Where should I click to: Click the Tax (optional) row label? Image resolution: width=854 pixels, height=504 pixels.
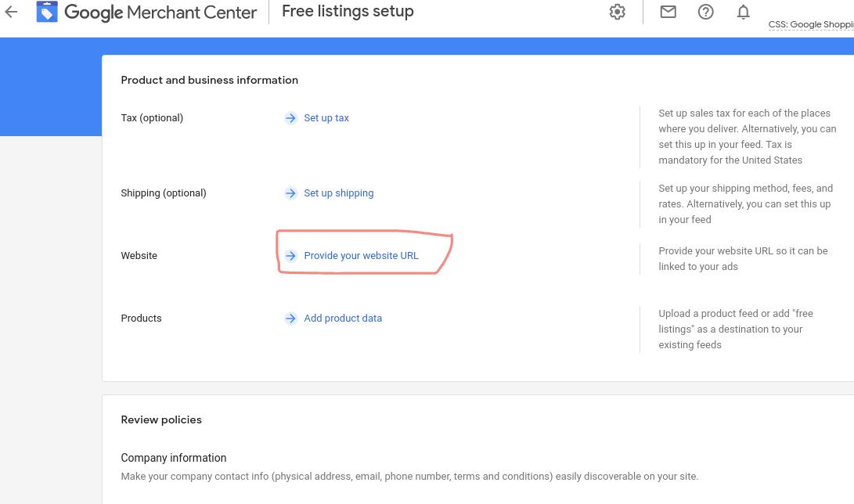152,118
